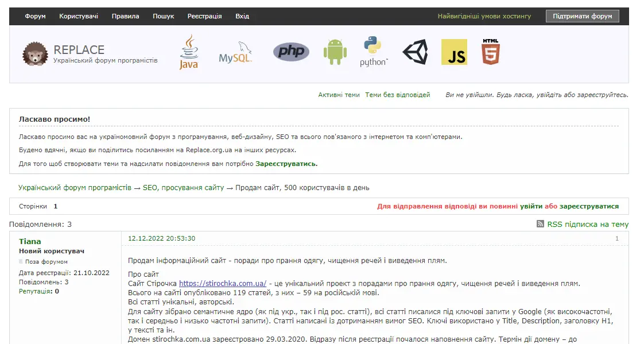Click the post date 12.12.2022 20:53:30
The image size is (644, 344).
[161, 238]
